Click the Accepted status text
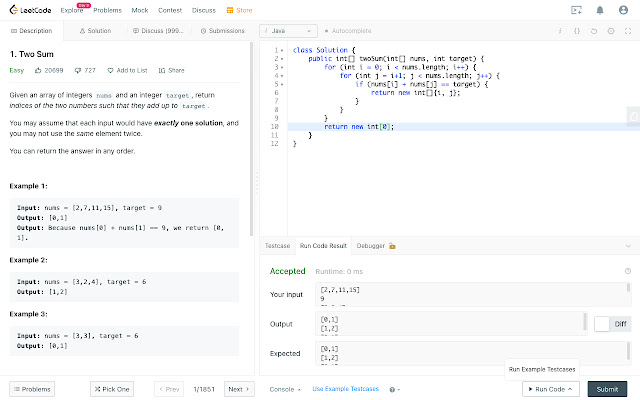640x400 pixels. coord(287,271)
